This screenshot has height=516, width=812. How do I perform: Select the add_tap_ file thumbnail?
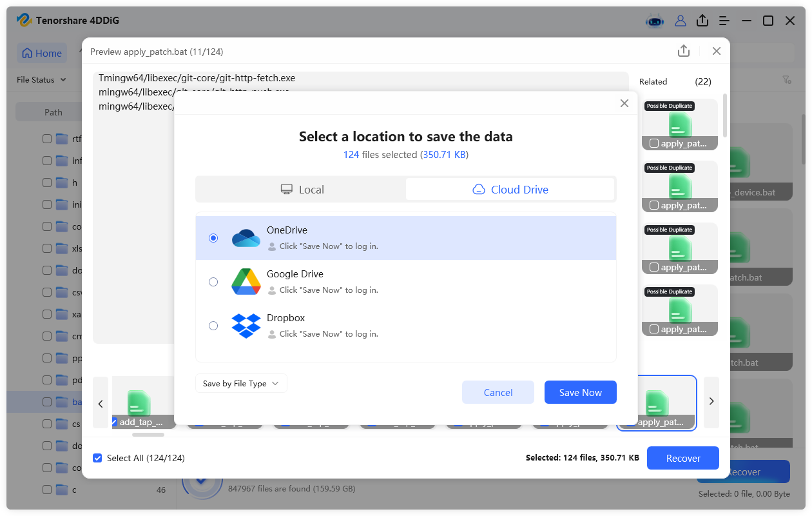click(143, 402)
